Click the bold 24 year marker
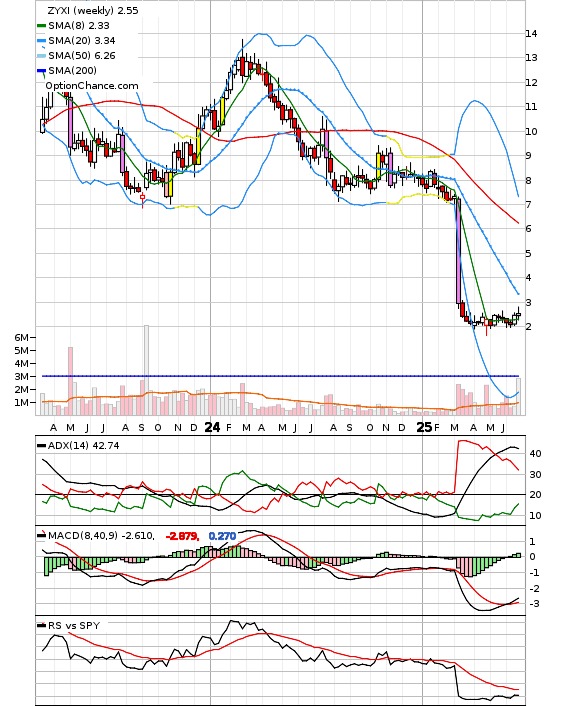The height and width of the screenshot is (706, 566). [212, 427]
